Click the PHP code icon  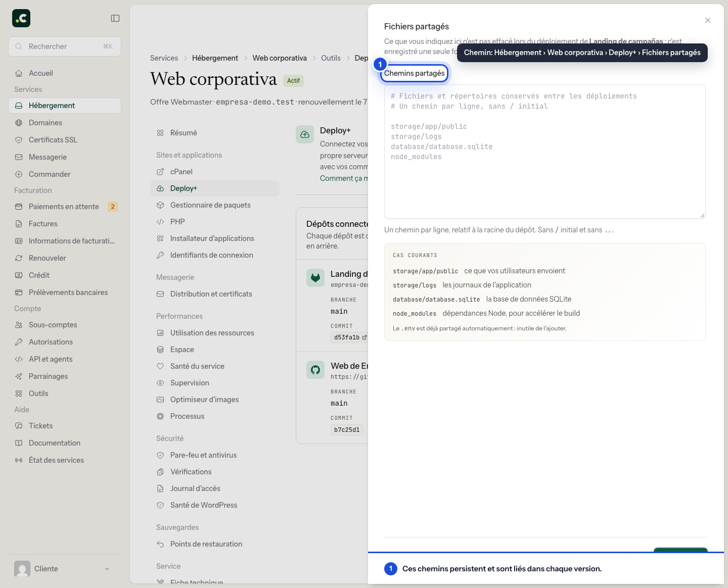click(160, 222)
